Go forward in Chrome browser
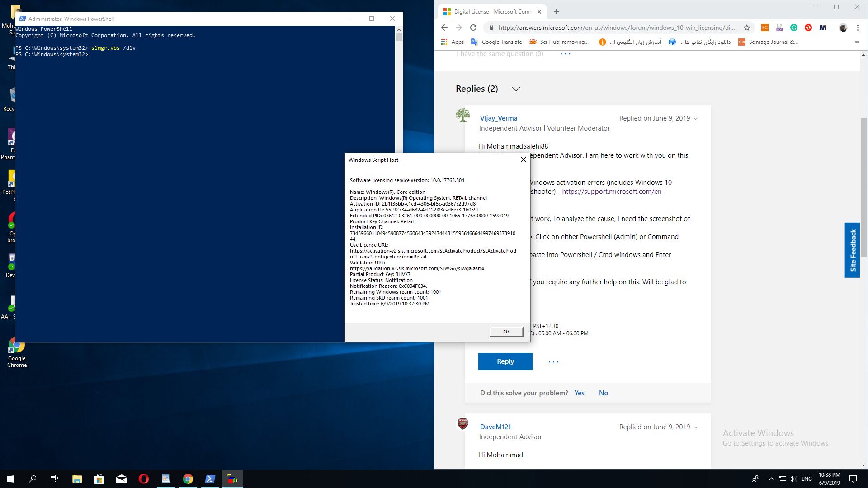868x488 pixels. click(459, 28)
